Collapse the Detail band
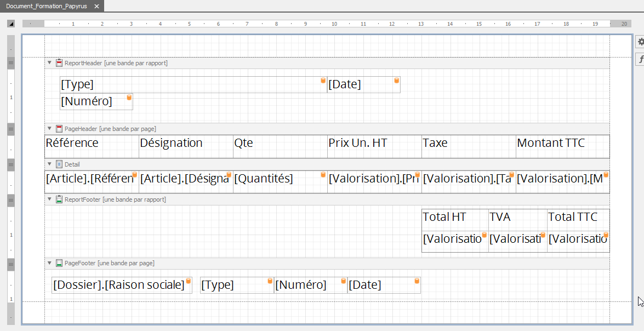Screen dimensions: 644x331 tap(49, 164)
